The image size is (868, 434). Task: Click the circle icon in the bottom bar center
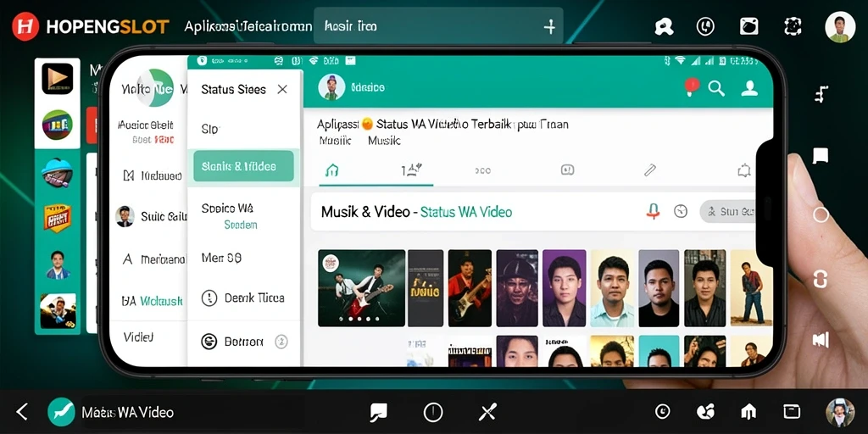(x=433, y=412)
